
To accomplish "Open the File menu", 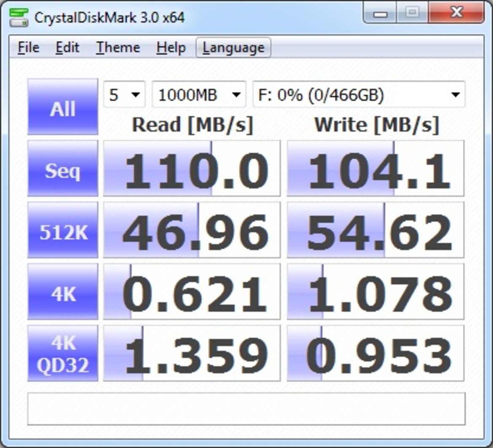I will (29, 48).
